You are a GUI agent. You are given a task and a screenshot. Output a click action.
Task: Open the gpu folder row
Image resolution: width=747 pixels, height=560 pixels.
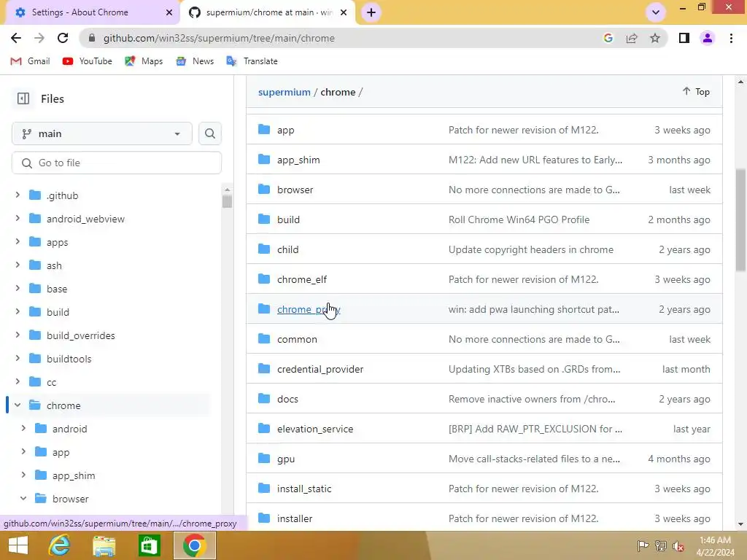[484, 459]
